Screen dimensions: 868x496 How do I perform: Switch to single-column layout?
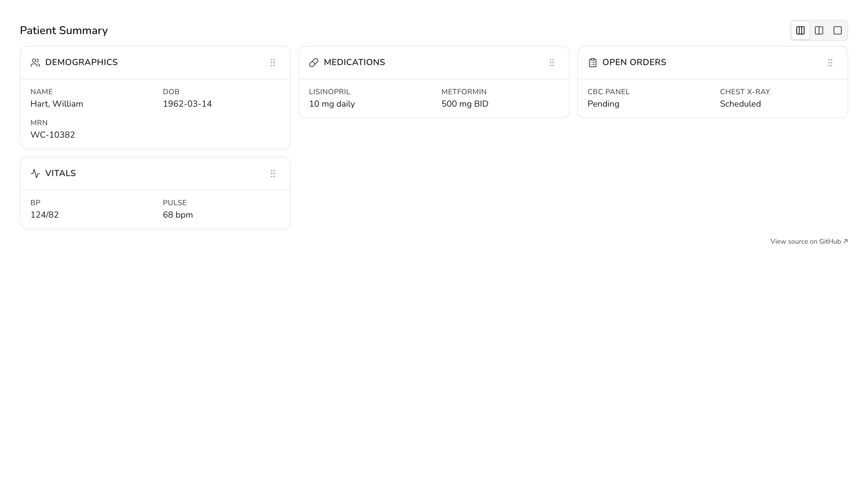pyautogui.click(x=837, y=31)
